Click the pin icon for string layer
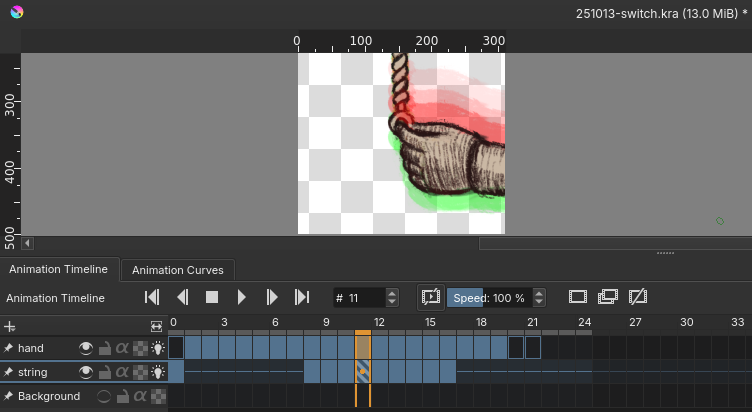 [x=9, y=372]
